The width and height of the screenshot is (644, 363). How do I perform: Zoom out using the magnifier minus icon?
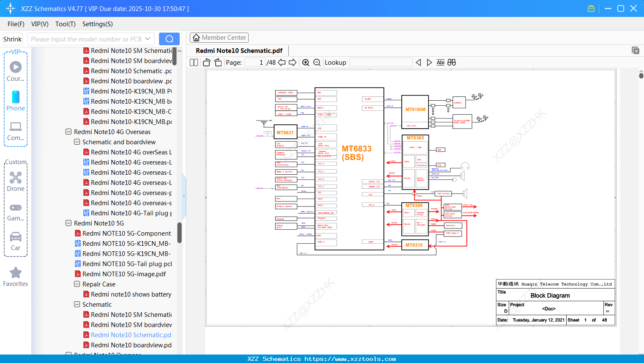(317, 62)
